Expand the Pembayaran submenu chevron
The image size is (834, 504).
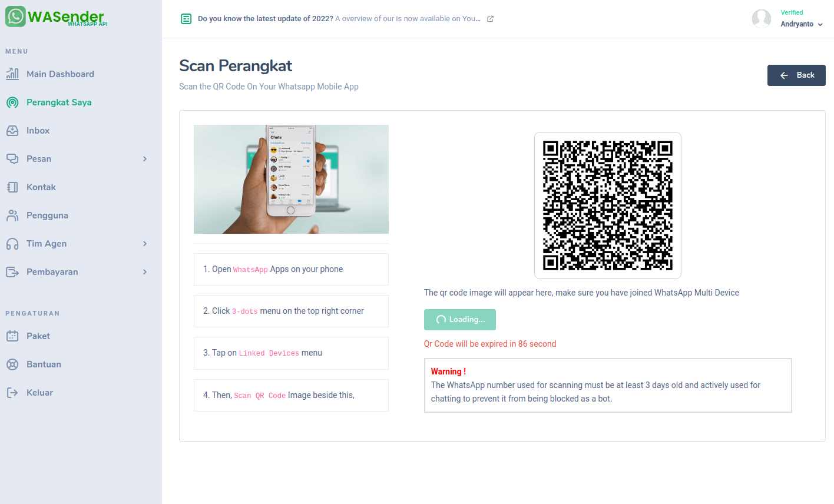tap(145, 272)
